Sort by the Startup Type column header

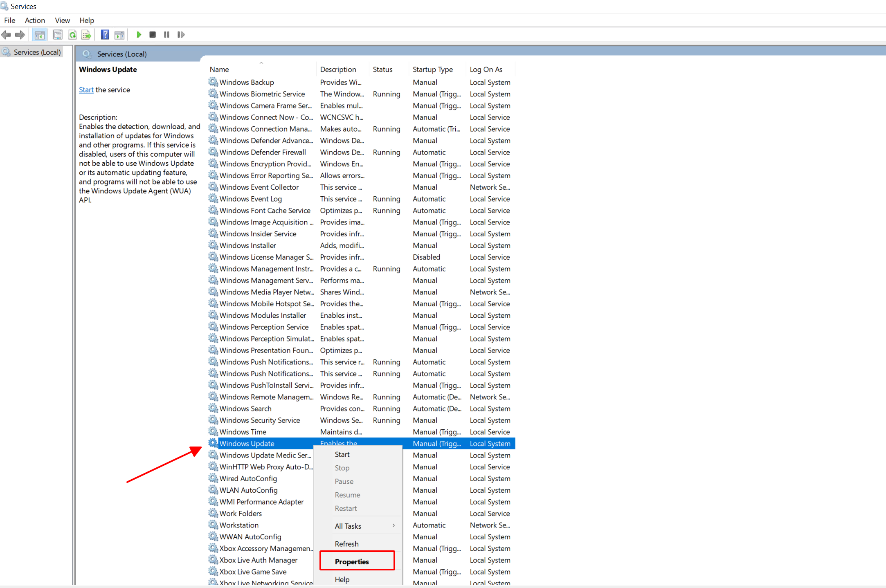click(432, 70)
